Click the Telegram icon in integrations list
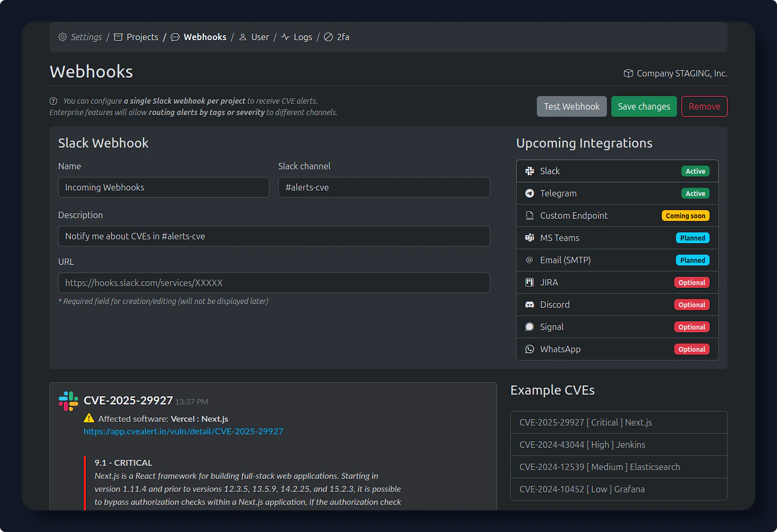Image resolution: width=777 pixels, height=532 pixels. tap(530, 193)
